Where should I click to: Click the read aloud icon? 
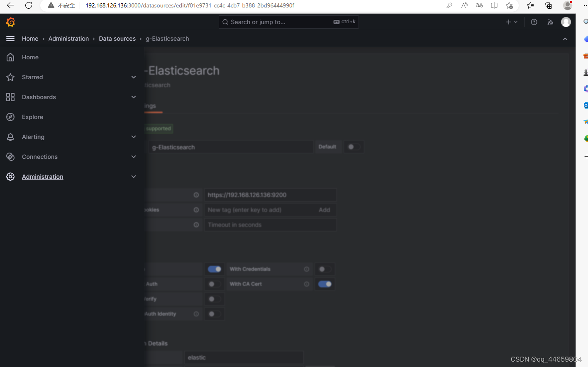pos(464,5)
